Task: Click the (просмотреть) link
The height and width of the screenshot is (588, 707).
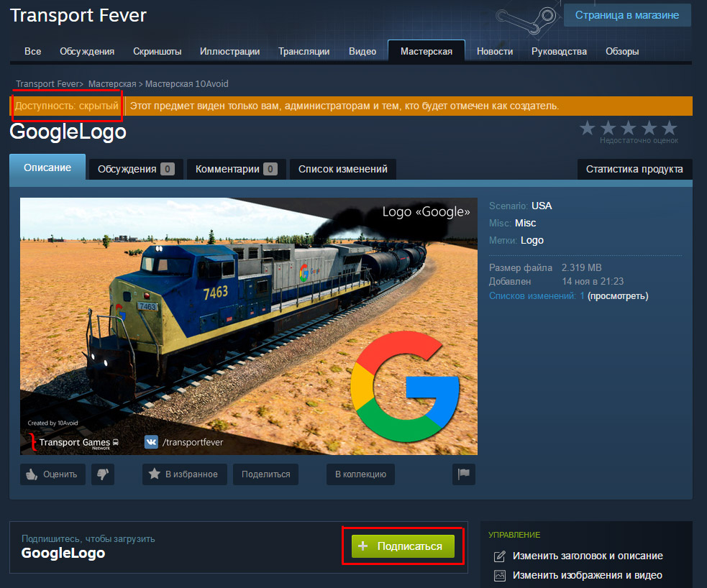Action: point(618,296)
